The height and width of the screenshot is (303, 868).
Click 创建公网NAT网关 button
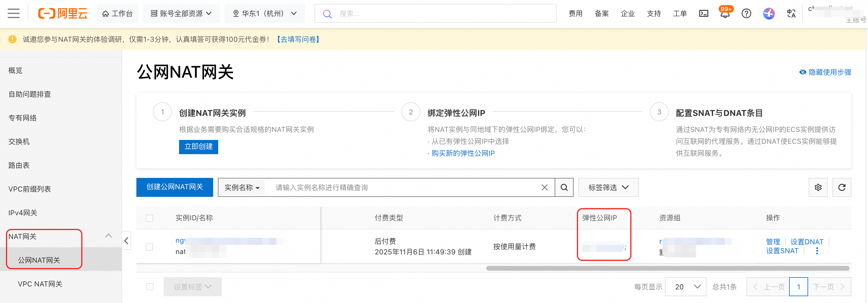175,187
